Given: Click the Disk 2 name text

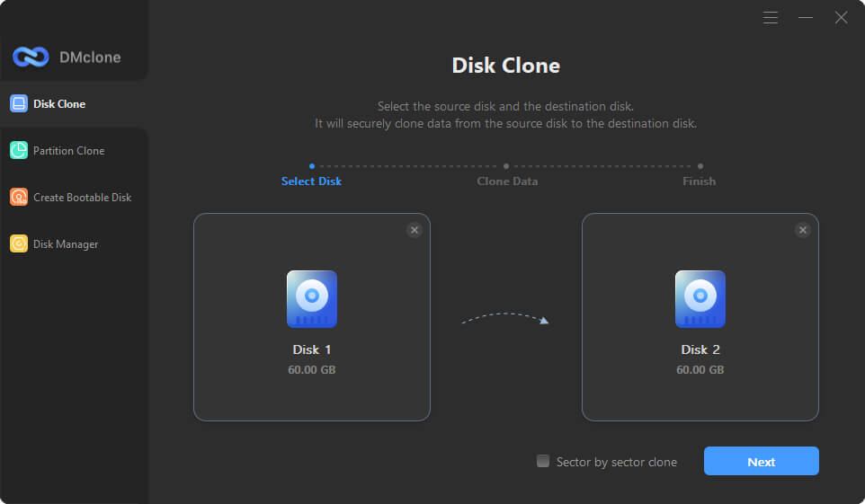Looking at the screenshot, I should [700, 349].
